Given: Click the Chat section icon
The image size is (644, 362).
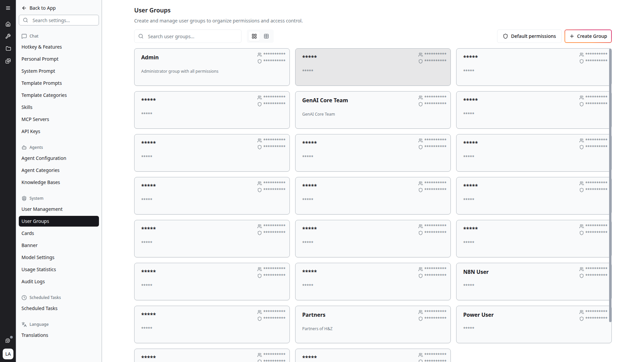Looking at the screenshot, I should 24,36.
